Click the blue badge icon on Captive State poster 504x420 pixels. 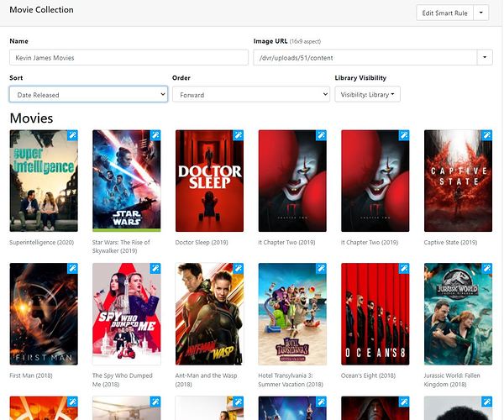[x=488, y=134]
